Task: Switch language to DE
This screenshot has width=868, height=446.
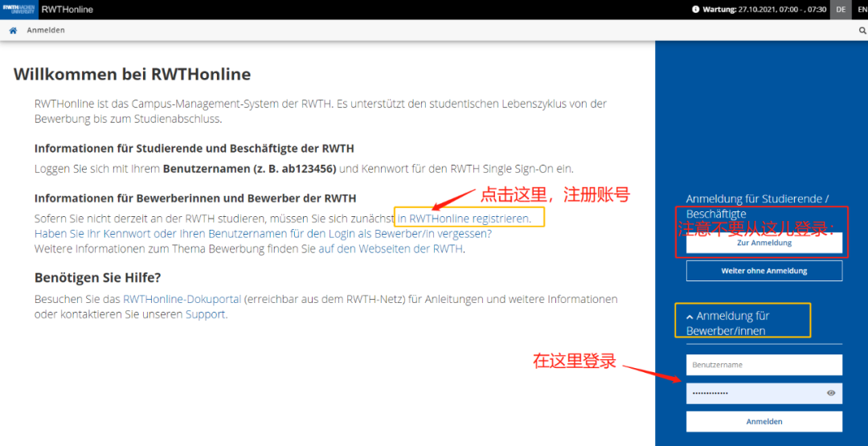Action: click(x=841, y=10)
